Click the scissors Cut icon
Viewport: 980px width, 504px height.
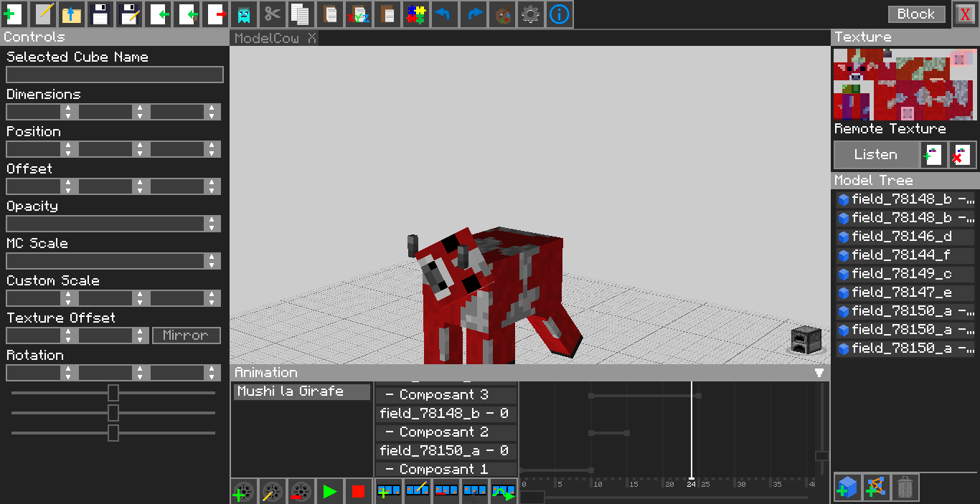coord(272,14)
